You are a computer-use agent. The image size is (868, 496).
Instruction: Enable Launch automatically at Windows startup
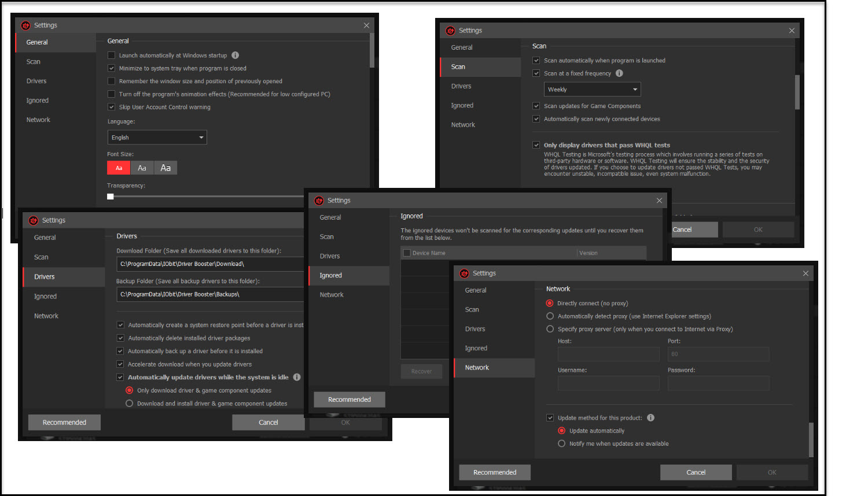111,55
